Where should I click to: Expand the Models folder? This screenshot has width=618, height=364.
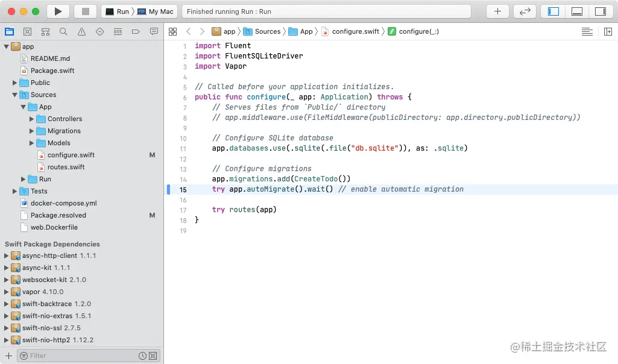tap(31, 143)
